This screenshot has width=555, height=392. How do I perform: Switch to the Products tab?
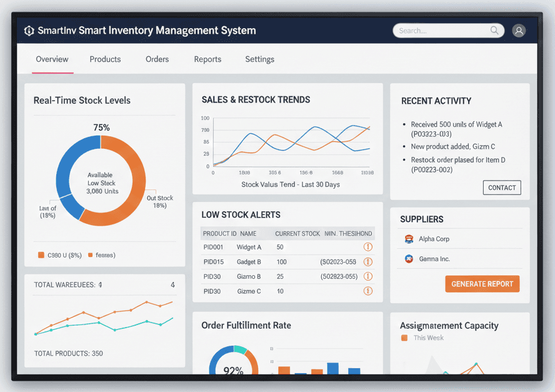[x=105, y=59]
